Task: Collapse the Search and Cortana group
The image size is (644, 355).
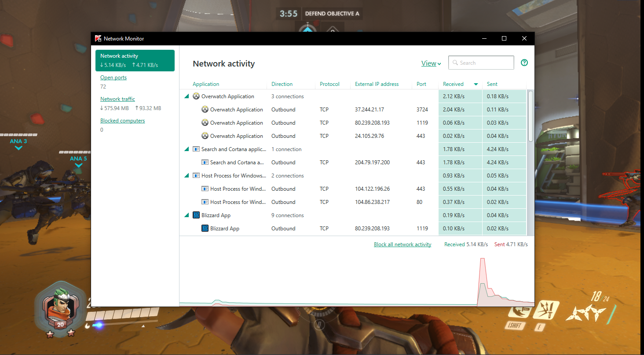Action: coord(187,149)
